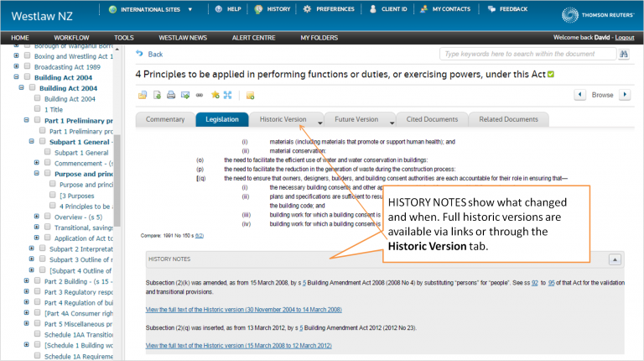Click the tree panel scrollbar thumb
The image size is (644, 361).
pyautogui.click(x=117, y=180)
